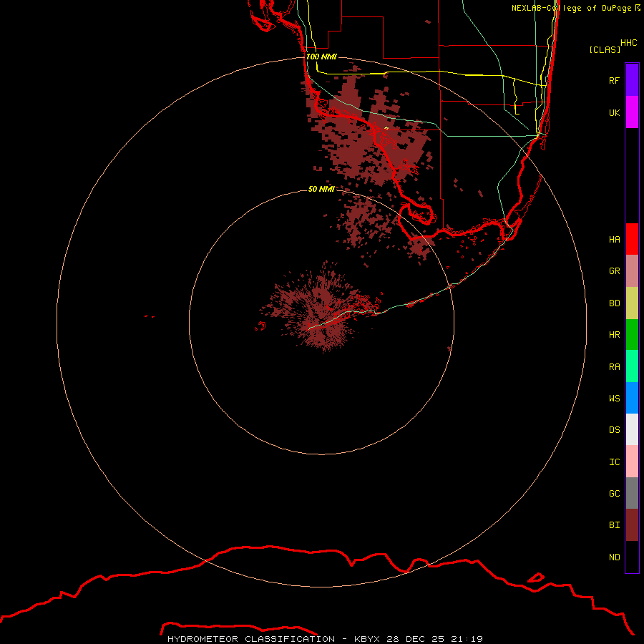Click the ND legend label
The width and height of the screenshot is (644, 644).
click(x=614, y=557)
